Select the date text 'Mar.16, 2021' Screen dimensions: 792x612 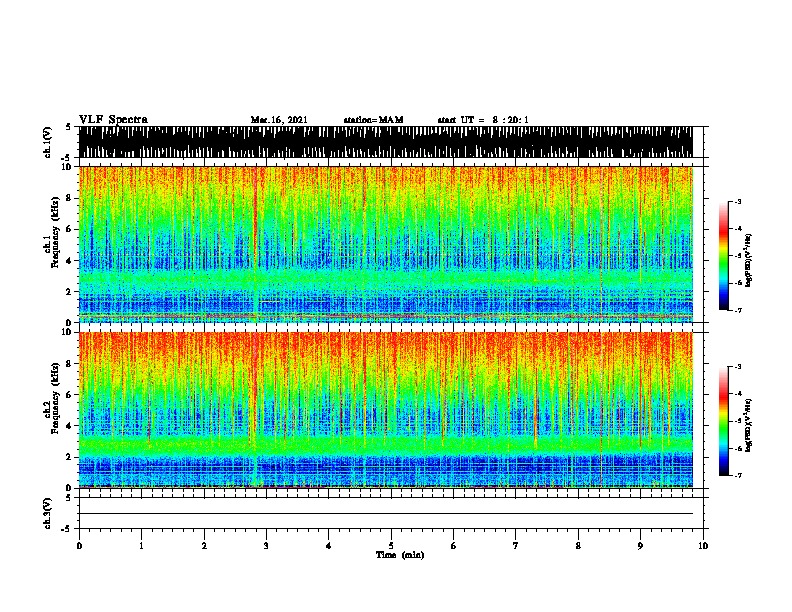[x=279, y=120]
